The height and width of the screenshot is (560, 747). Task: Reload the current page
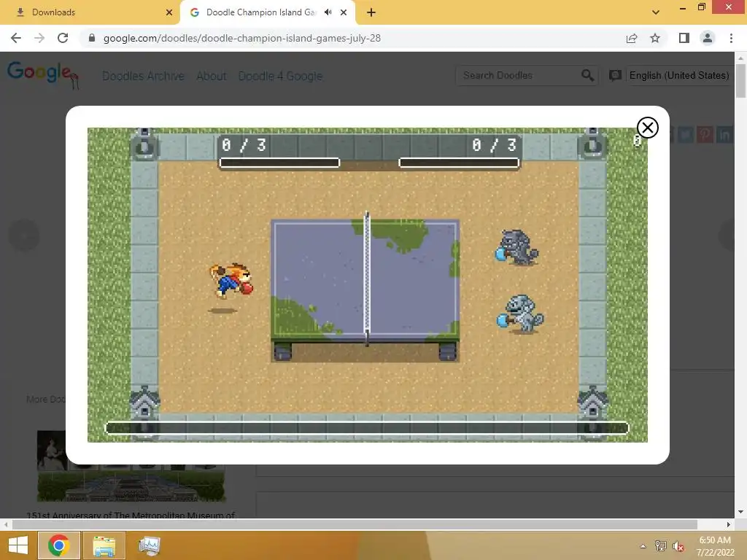pyautogui.click(x=63, y=38)
